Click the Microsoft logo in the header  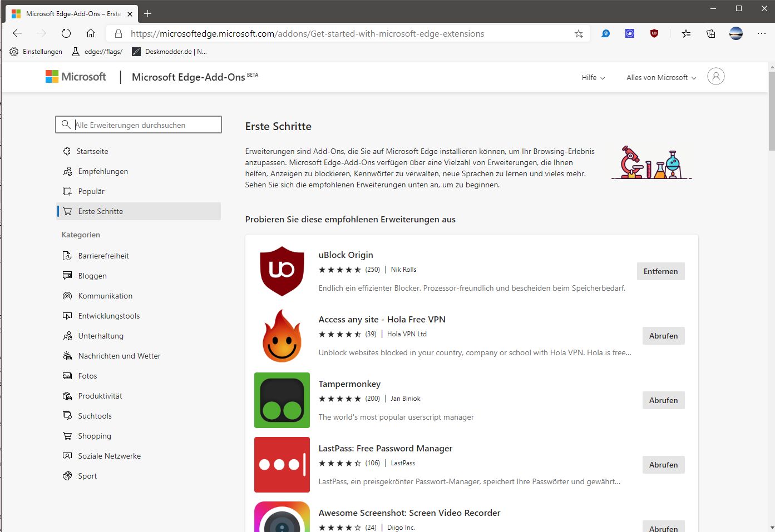point(76,77)
